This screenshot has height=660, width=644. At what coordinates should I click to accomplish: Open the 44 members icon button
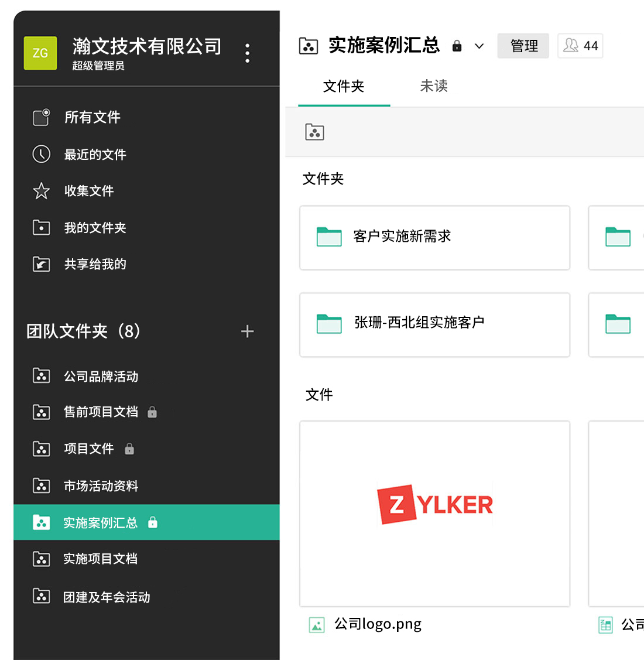click(x=580, y=46)
